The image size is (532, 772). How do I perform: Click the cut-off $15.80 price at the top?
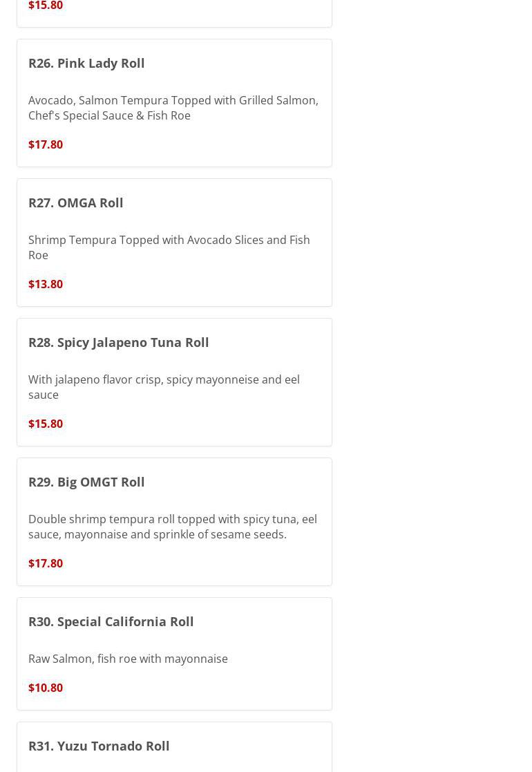tap(46, 6)
